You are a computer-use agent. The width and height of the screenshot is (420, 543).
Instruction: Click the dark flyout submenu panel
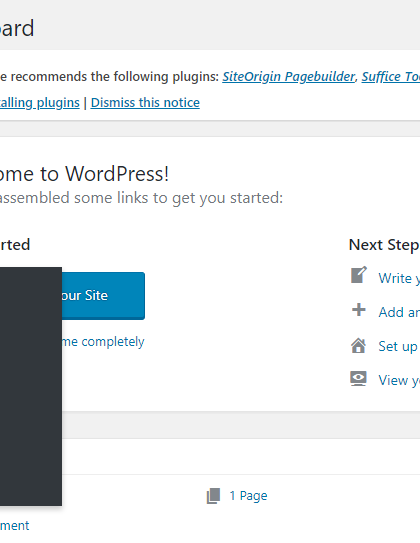31,386
